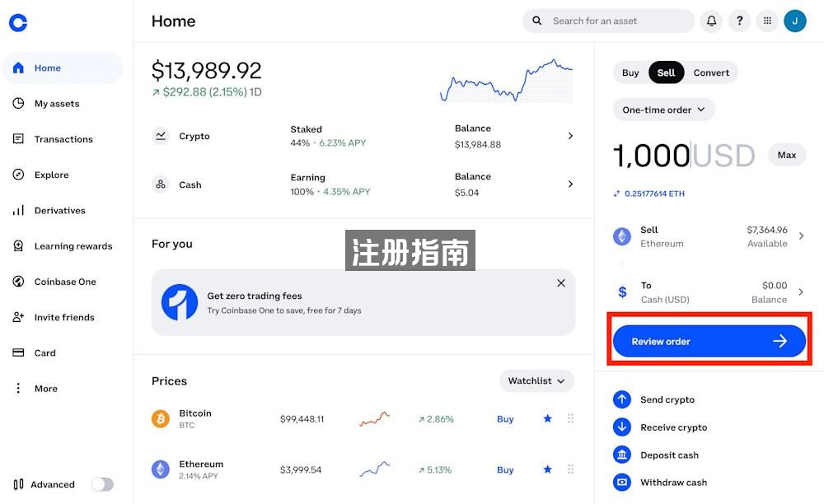The width and height of the screenshot is (824, 504).
Task: Open Learning rewards page
Action: (x=73, y=246)
